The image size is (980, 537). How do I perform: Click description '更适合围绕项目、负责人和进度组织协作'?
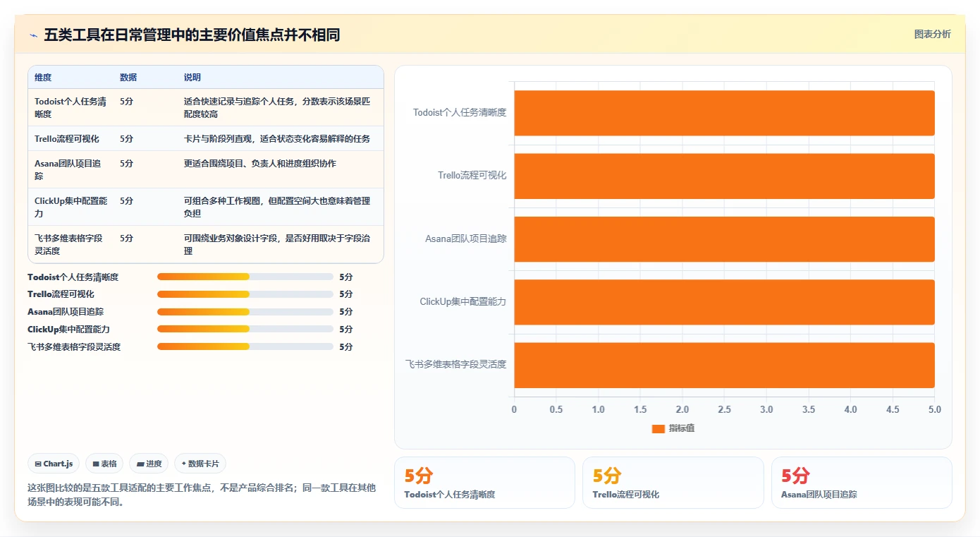[x=260, y=164]
